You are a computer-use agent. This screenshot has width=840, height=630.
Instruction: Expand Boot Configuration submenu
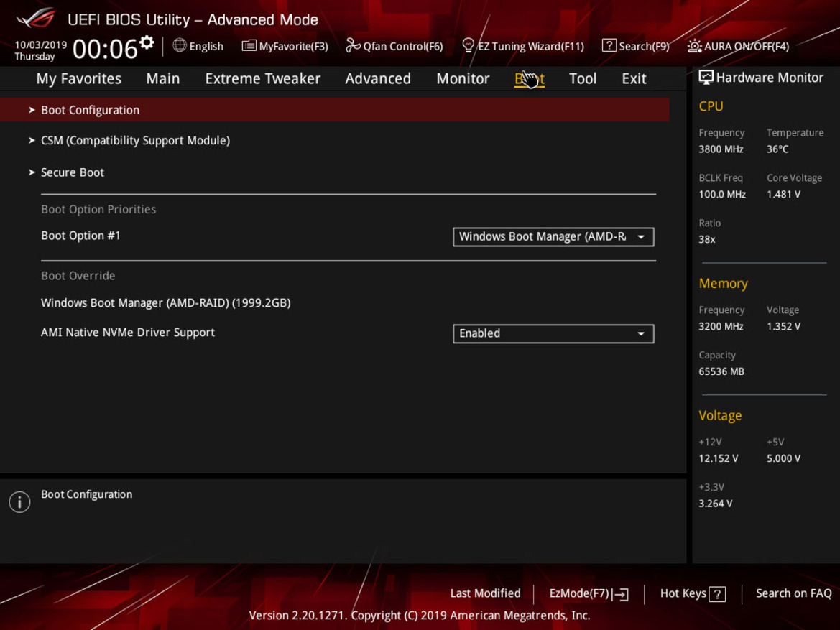(x=334, y=110)
